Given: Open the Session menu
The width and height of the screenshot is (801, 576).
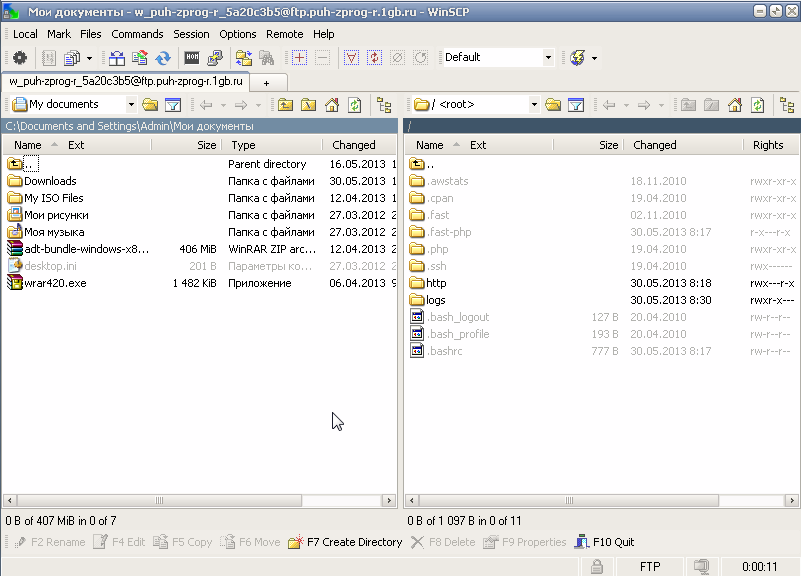Looking at the screenshot, I should pos(191,34).
